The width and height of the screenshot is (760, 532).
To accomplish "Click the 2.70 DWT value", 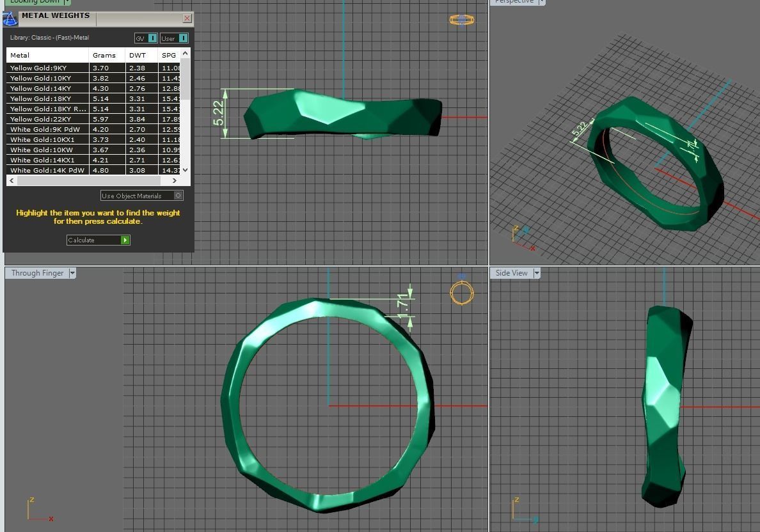I will pyautogui.click(x=137, y=129).
